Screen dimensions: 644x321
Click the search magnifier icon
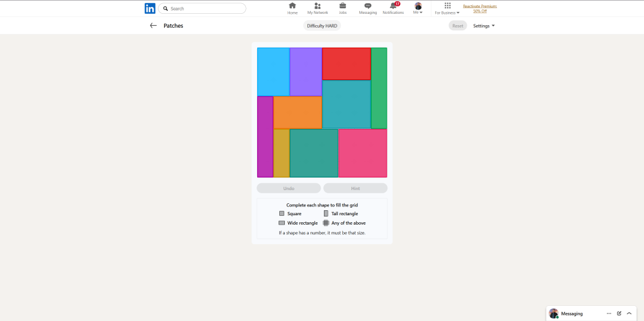165,8
